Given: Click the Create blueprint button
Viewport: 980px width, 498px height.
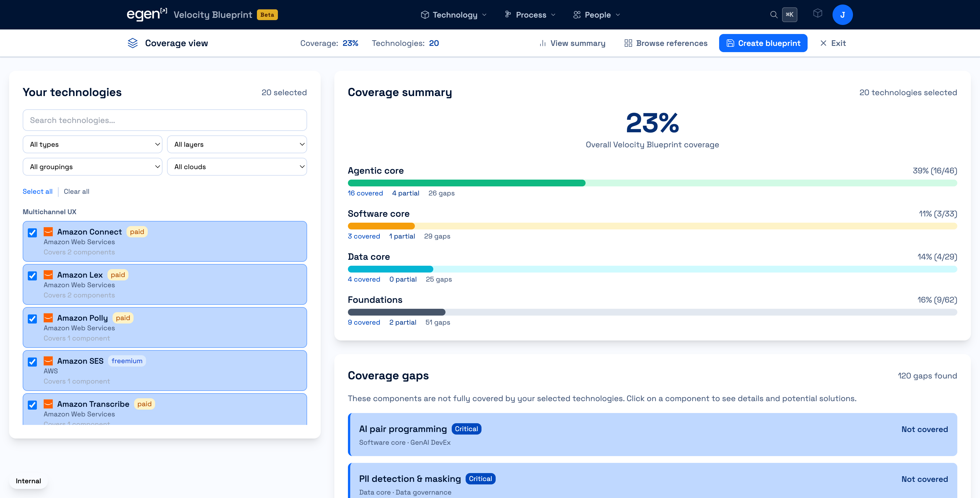Looking at the screenshot, I should point(763,43).
